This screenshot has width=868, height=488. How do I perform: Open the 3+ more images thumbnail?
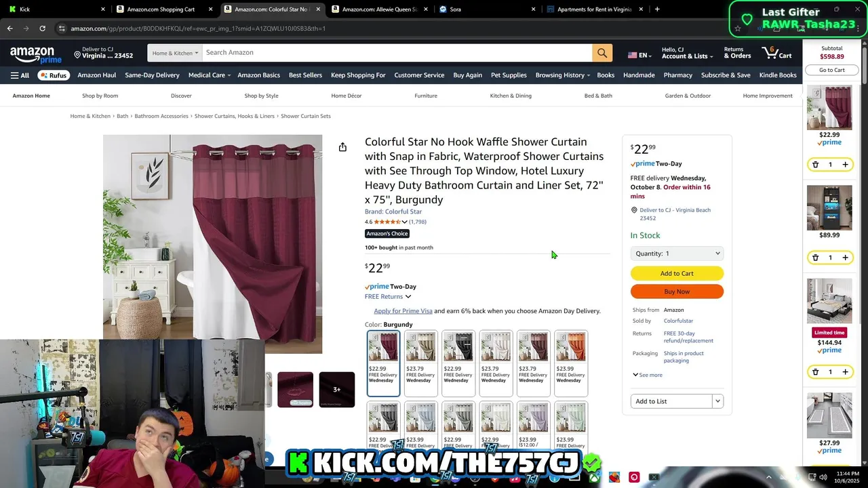(337, 390)
